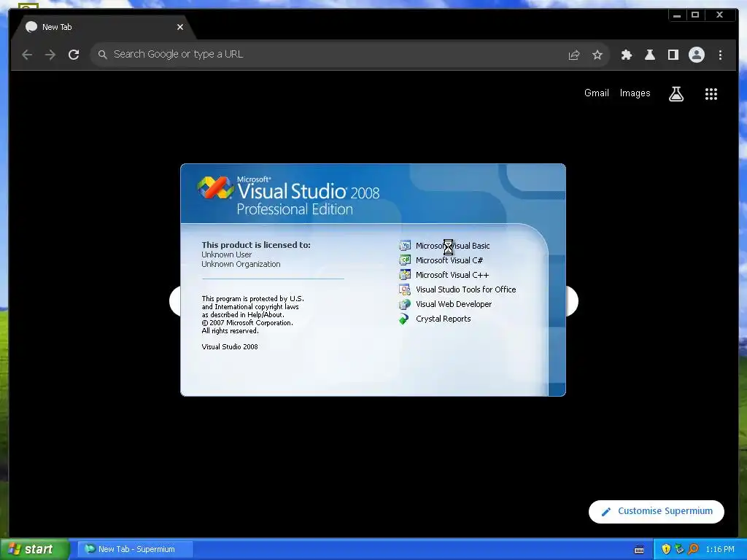
Task: Share this page icon in address bar
Action: (x=574, y=55)
